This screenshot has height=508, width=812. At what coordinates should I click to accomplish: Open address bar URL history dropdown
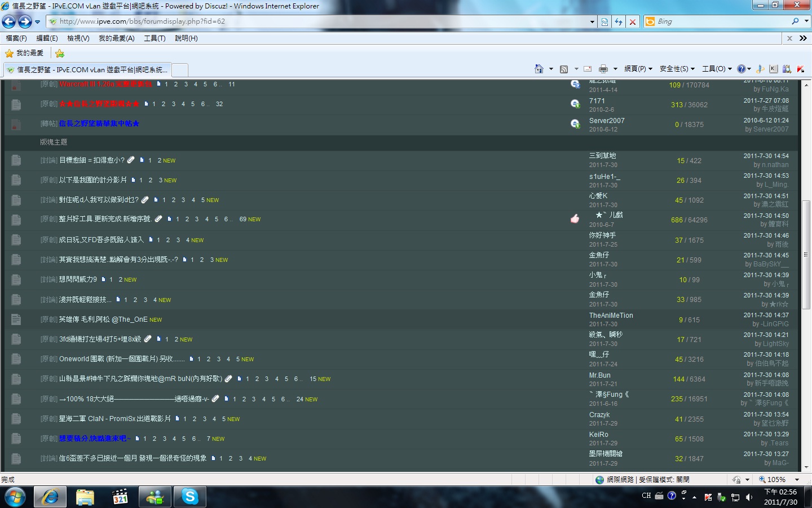[592, 21]
